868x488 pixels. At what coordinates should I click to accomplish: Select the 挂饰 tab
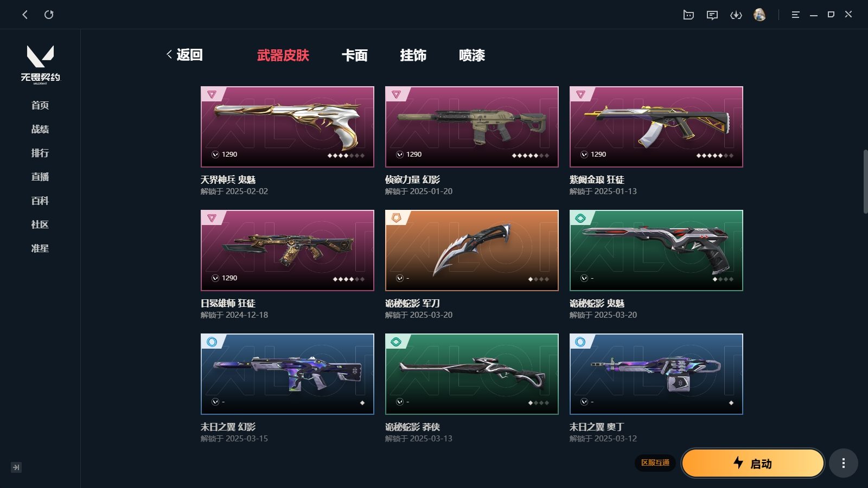click(413, 55)
